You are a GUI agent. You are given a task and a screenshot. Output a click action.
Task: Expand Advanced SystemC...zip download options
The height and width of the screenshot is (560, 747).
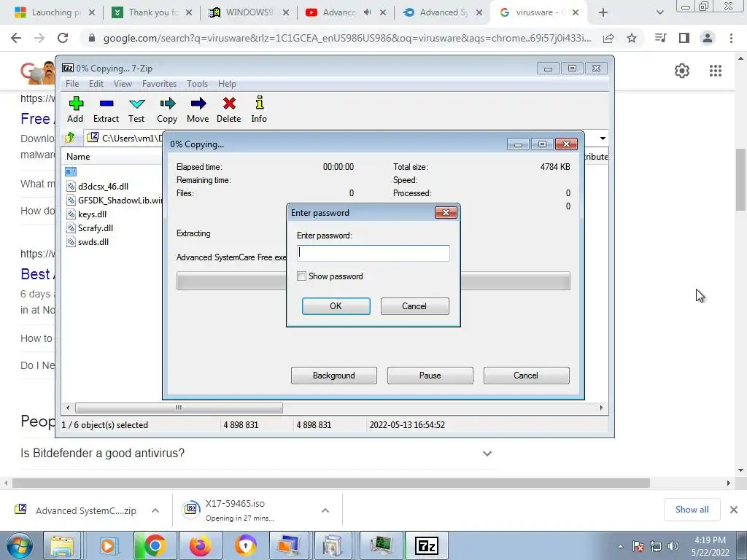(155, 510)
